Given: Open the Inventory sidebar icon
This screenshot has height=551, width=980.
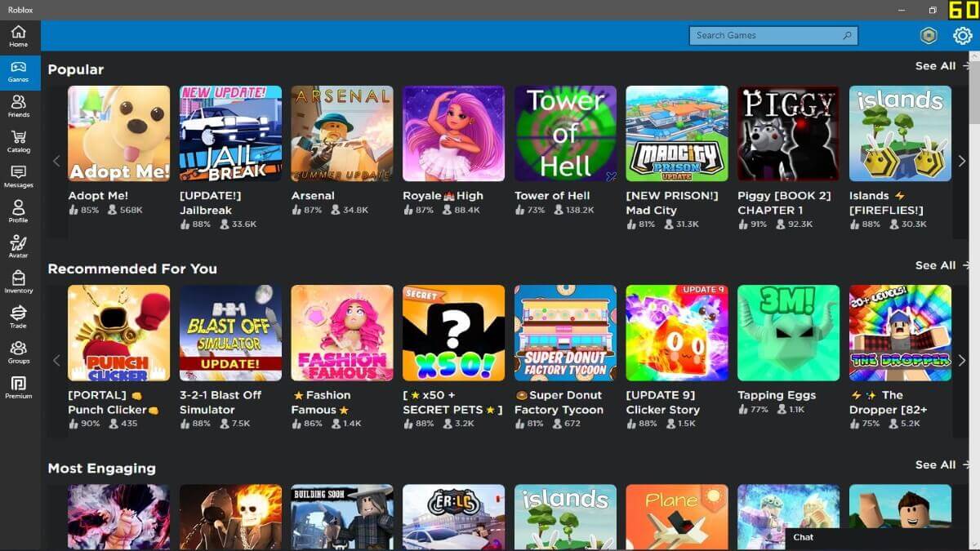Looking at the screenshot, I should [18, 282].
